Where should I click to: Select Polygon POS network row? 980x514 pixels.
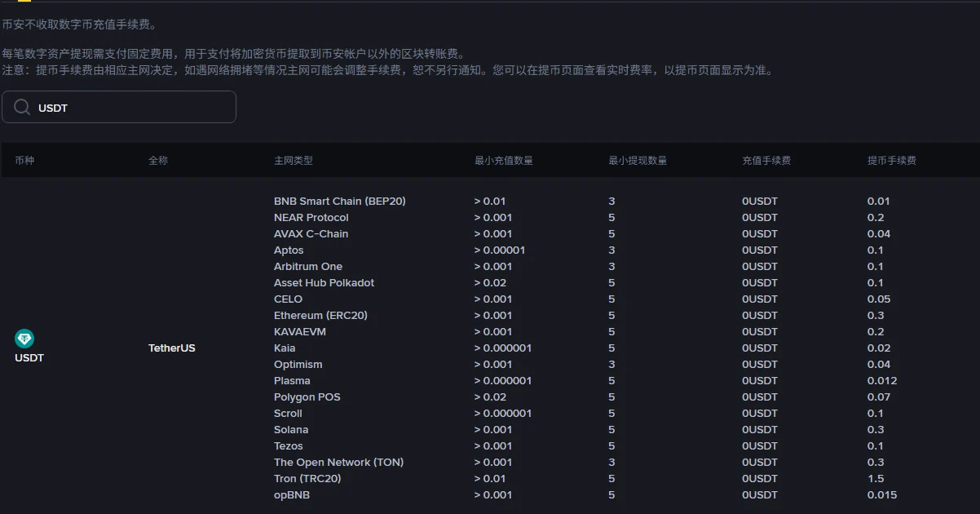tap(307, 397)
